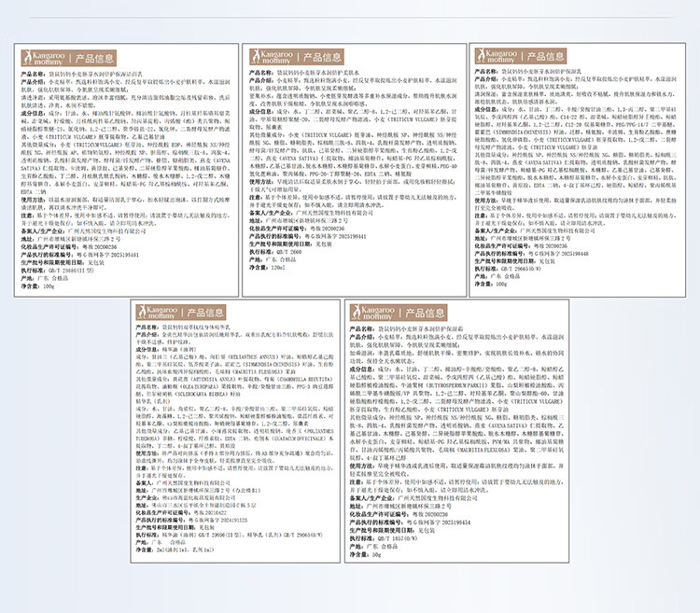
Task: Select the 净含量 2ml line in bottom-left card
Action: pyautogui.click(x=175, y=550)
